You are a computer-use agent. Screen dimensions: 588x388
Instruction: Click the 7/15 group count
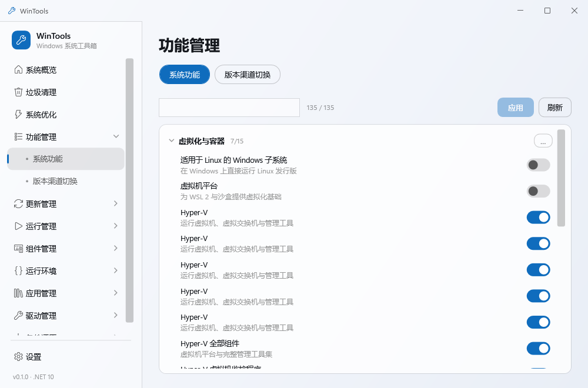[x=237, y=141]
